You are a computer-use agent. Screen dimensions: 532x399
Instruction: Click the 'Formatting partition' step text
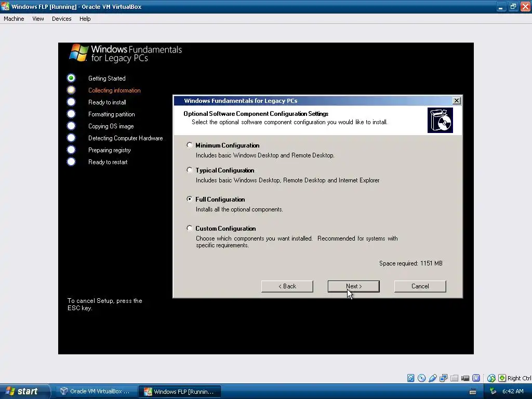pos(112,114)
